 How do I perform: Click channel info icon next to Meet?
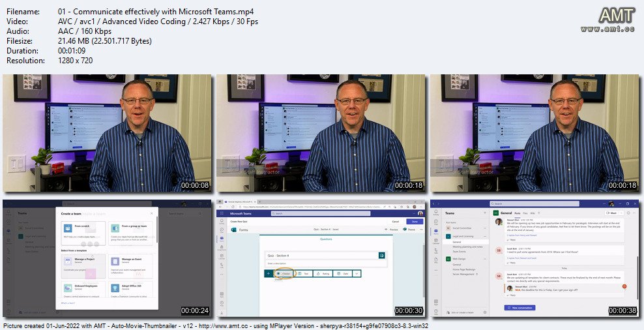[627, 213]
